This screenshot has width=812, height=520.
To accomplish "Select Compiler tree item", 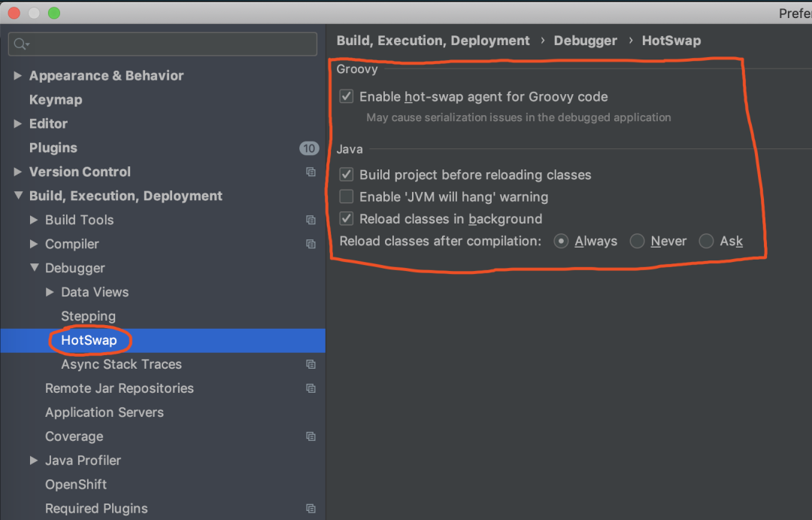I will tap(72, 244).
